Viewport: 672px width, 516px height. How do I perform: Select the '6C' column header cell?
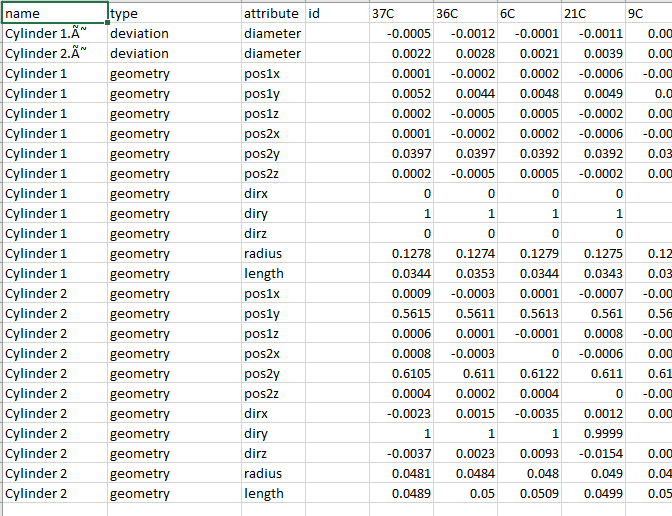pyautogui.click(x=528, y=13)
